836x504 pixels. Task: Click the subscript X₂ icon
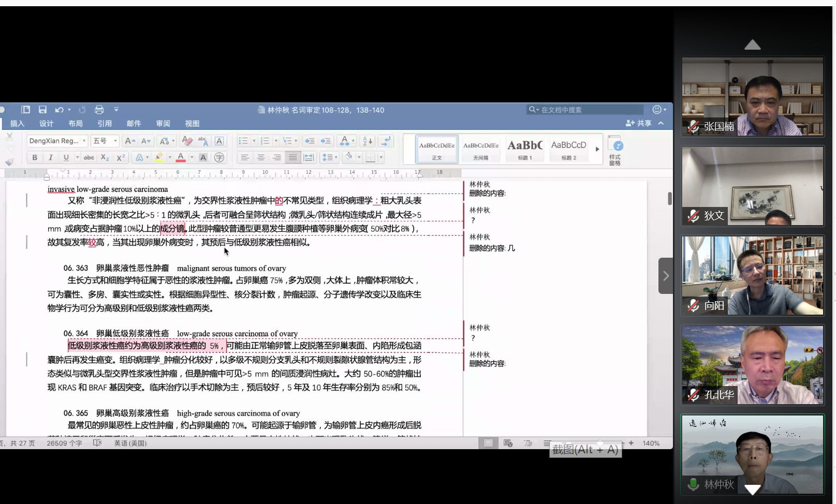coord(105,157)
